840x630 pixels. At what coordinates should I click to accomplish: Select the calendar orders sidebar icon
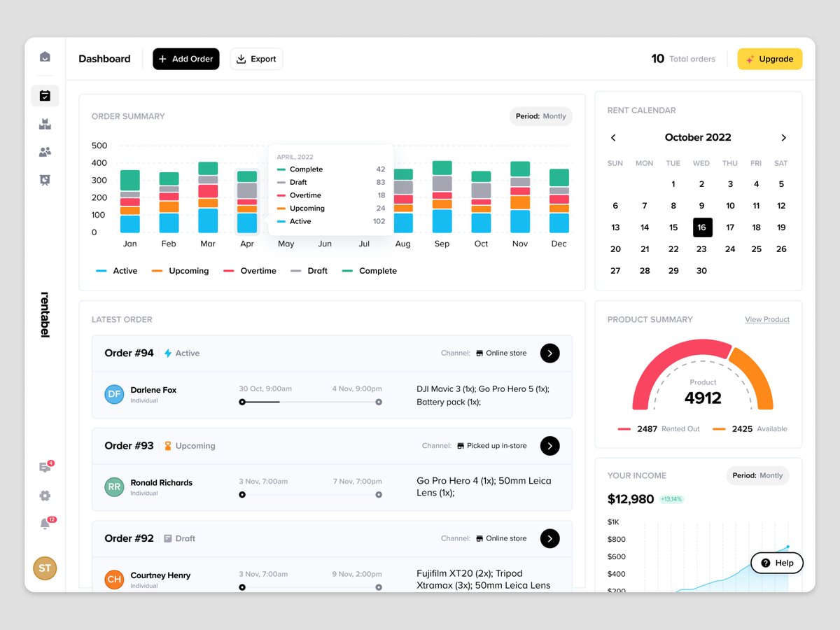pos(45,96)
